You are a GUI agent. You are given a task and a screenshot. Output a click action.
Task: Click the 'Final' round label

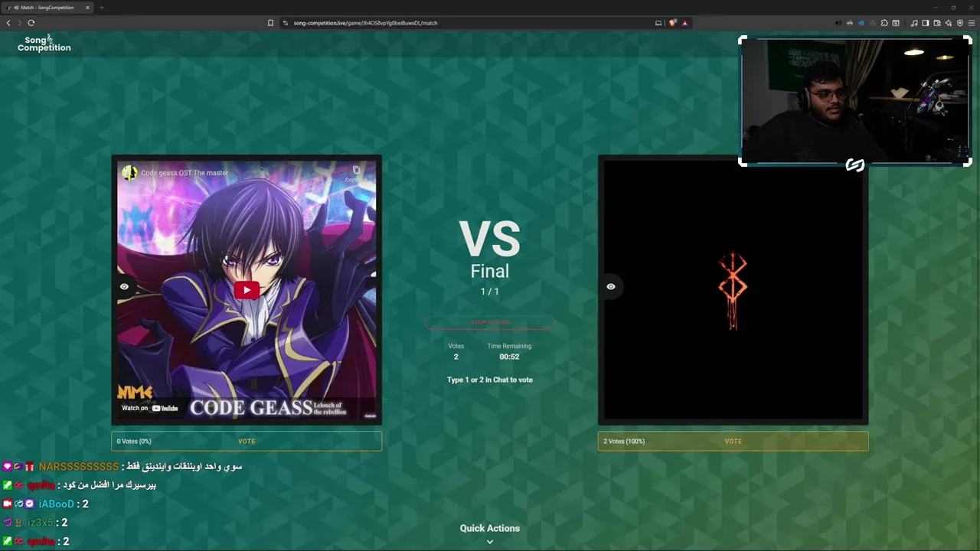coord(490,271)
